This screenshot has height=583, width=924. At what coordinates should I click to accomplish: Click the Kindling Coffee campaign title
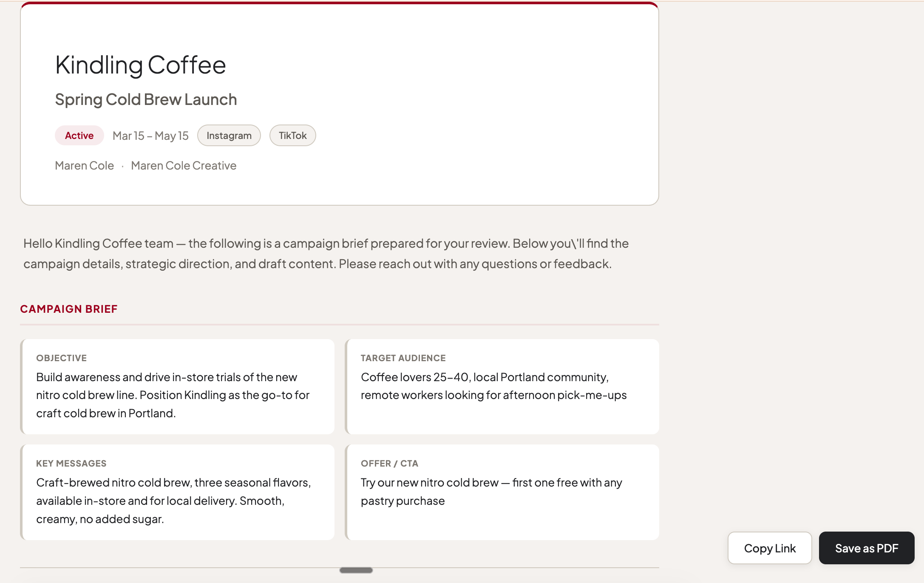140,65
